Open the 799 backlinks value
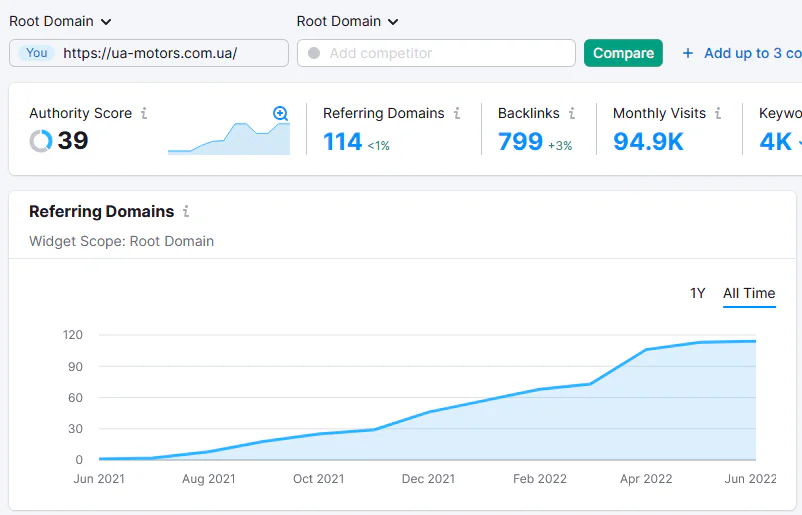 point(520,142)
